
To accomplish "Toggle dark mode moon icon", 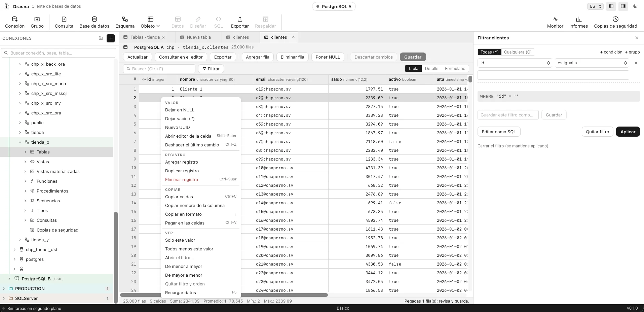I will pos(635,6).
